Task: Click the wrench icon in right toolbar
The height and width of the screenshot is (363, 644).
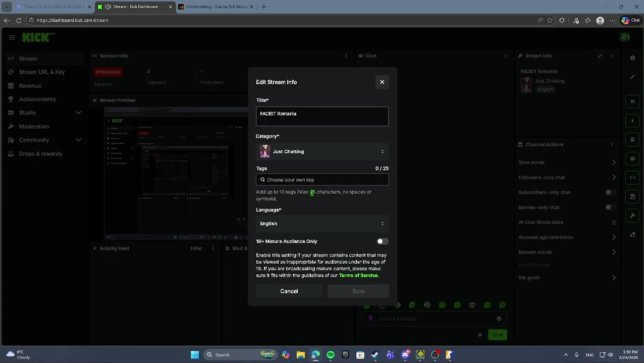Action: pyautogui.click(x=632, y=216)
